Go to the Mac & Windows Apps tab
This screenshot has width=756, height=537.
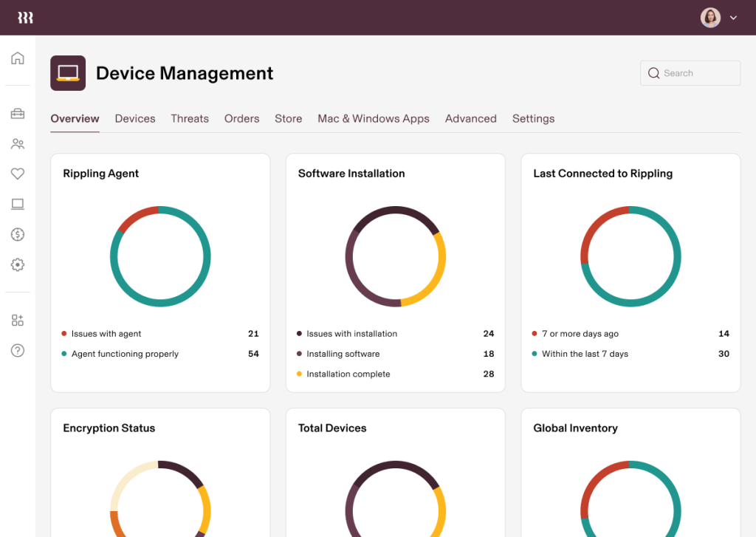point(374,118)
